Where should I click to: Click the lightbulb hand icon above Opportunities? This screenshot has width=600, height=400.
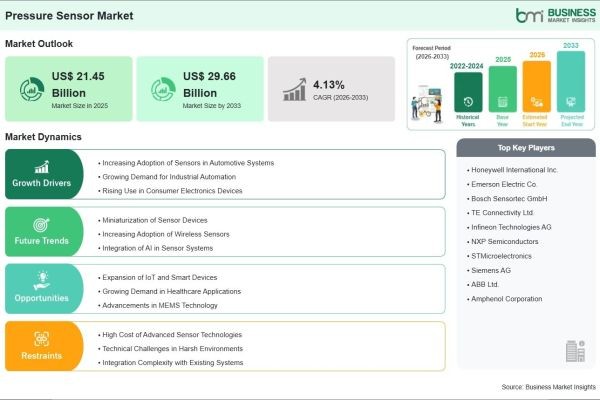[x=42, y=281]
